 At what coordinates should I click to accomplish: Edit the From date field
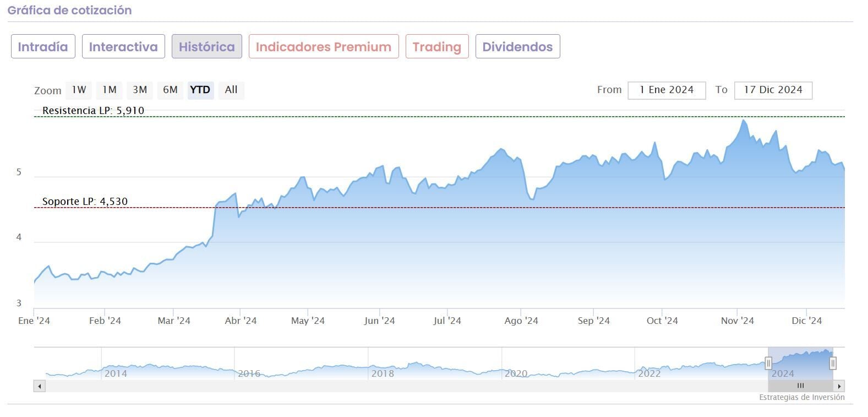(666, 90)
